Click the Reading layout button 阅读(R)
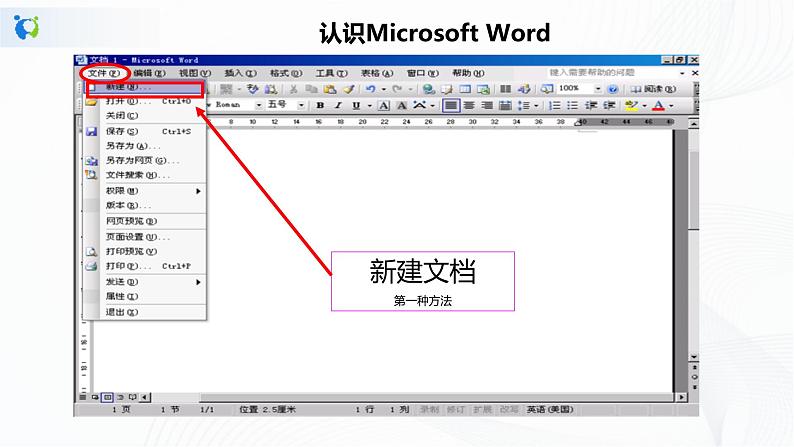794x447 pixels. pos(652,89)
